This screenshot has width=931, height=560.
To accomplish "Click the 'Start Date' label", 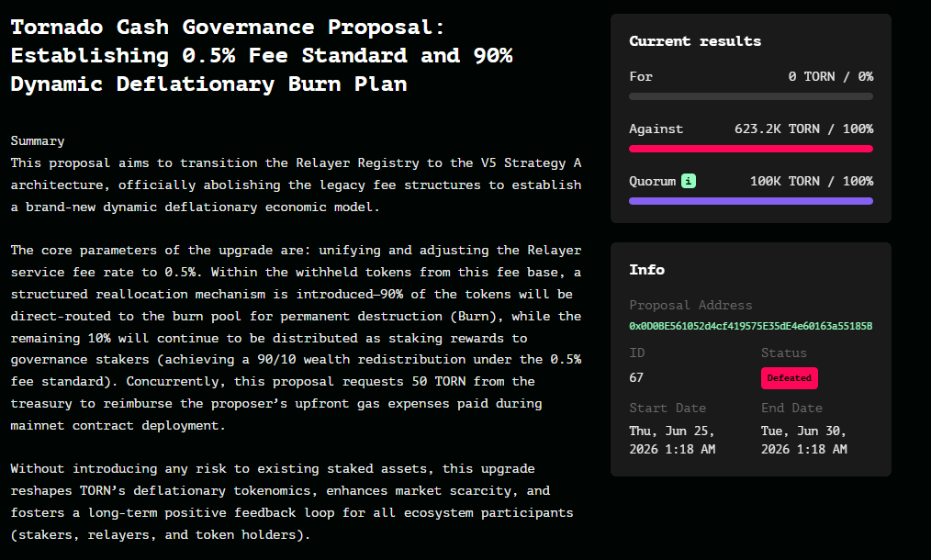I will tap(667, 408).
